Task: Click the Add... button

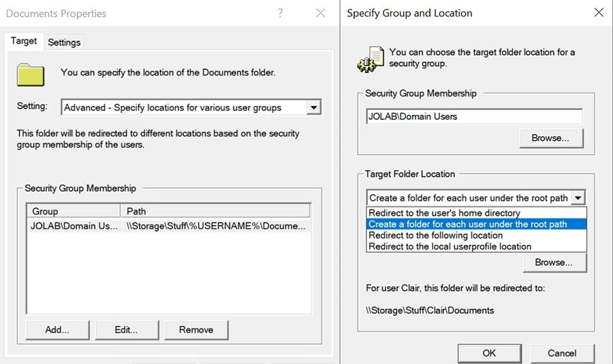Action: (57, 330)
